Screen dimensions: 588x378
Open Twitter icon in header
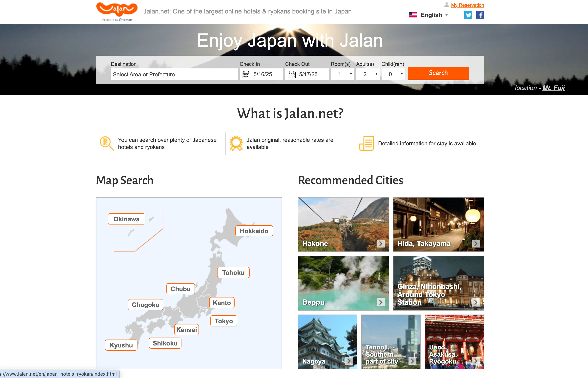tap(468, 15)
